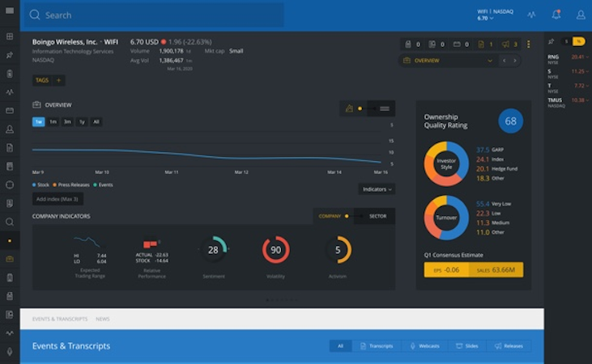Switch to the News tab

click(103, 320)
